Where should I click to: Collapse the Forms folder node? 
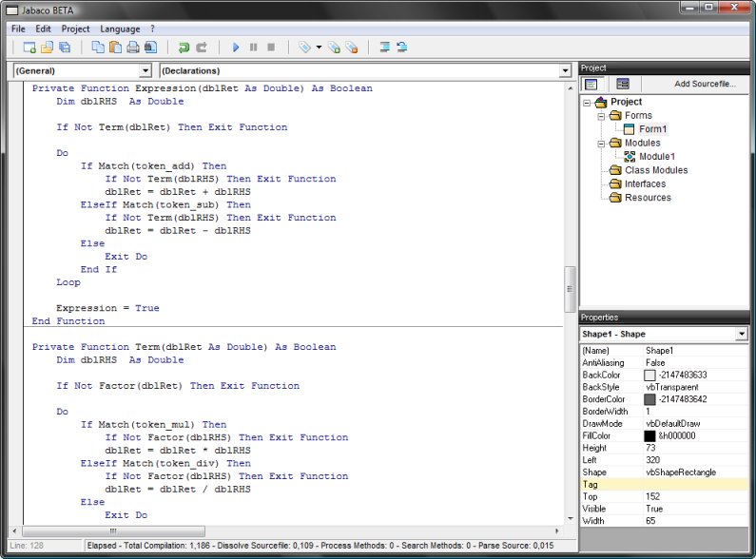click(601, 116)
